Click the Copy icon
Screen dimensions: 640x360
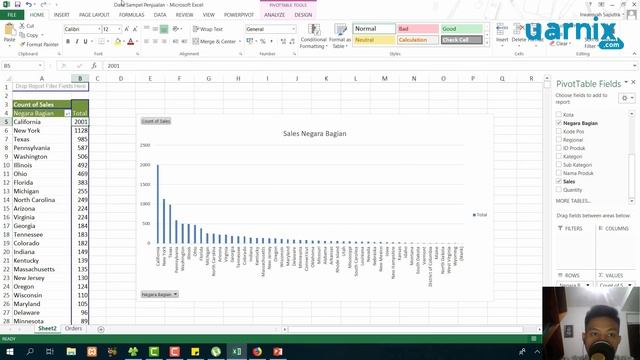[x=22, y=35]
